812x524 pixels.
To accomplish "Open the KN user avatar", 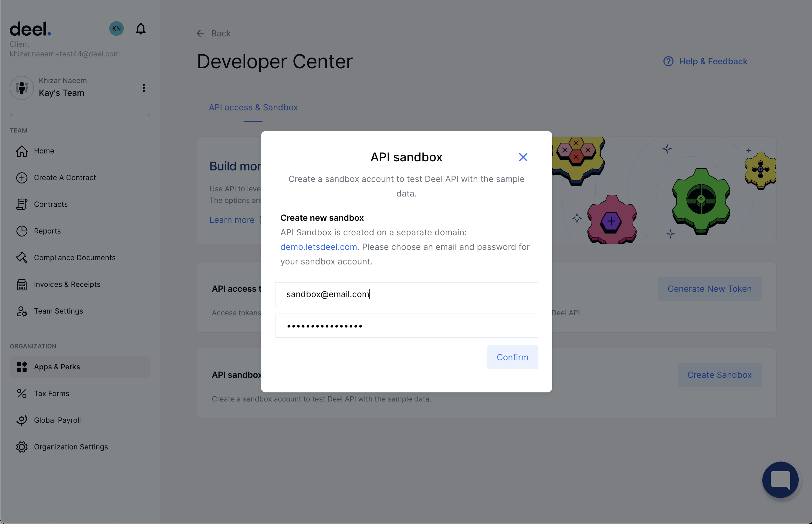I will pyautogui.click(x=117, y=29).
